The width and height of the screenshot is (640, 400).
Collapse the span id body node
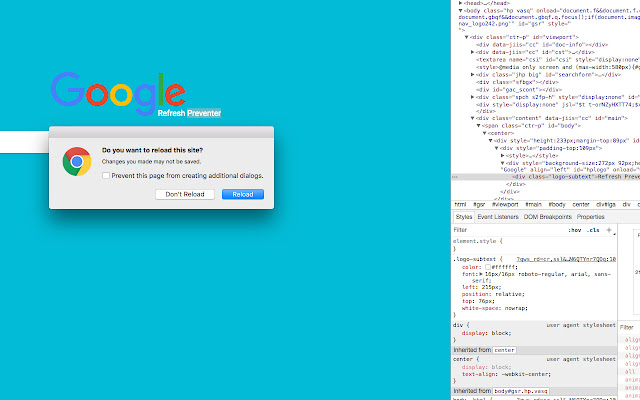point(479,126)
